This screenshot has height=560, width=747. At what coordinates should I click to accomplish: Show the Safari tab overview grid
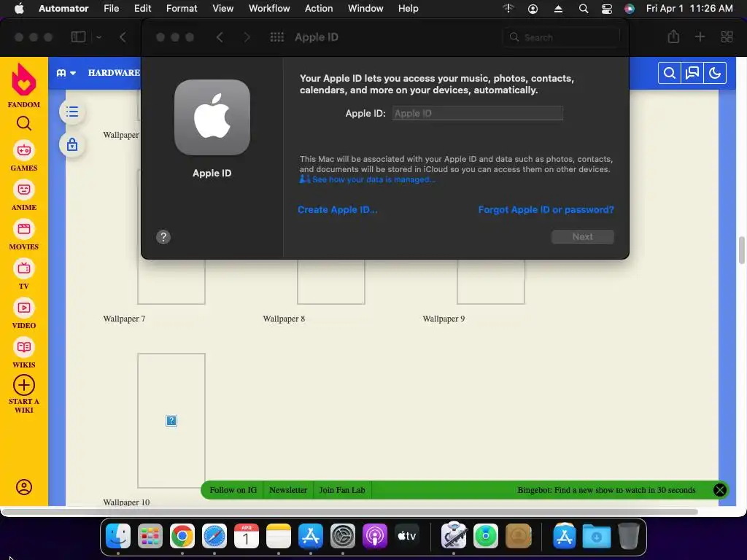(x=727, y=36)
